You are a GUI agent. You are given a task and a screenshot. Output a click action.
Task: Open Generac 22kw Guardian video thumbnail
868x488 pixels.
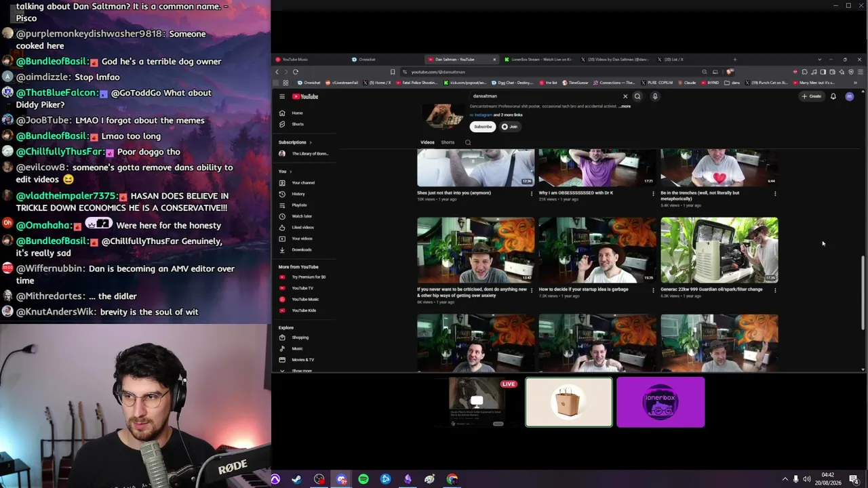pyautogui.click(x=719, y=250)
